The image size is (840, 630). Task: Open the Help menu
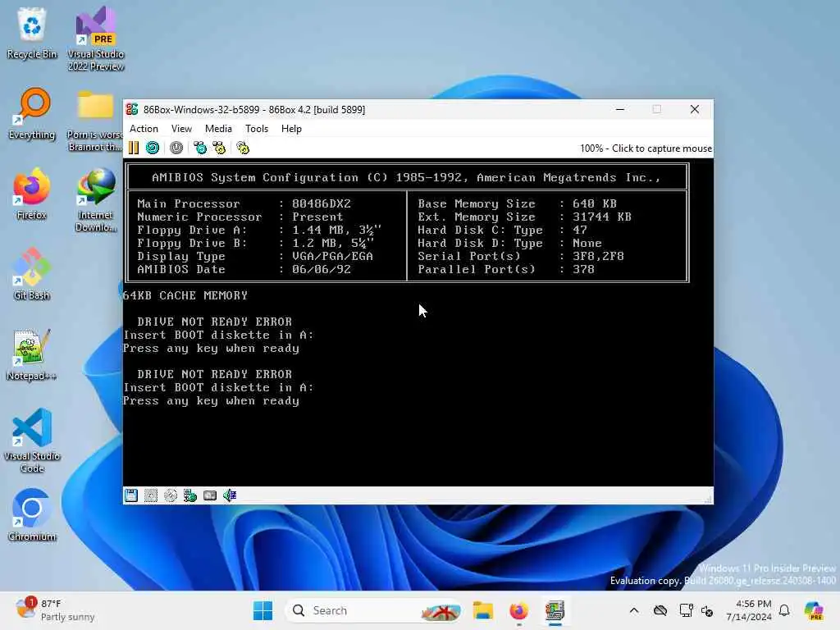tap(291, 129)
